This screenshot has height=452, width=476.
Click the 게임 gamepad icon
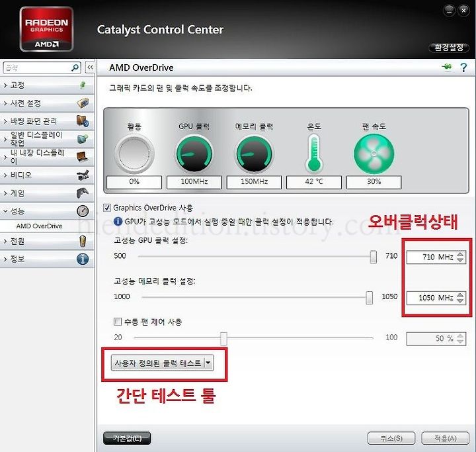83,193
